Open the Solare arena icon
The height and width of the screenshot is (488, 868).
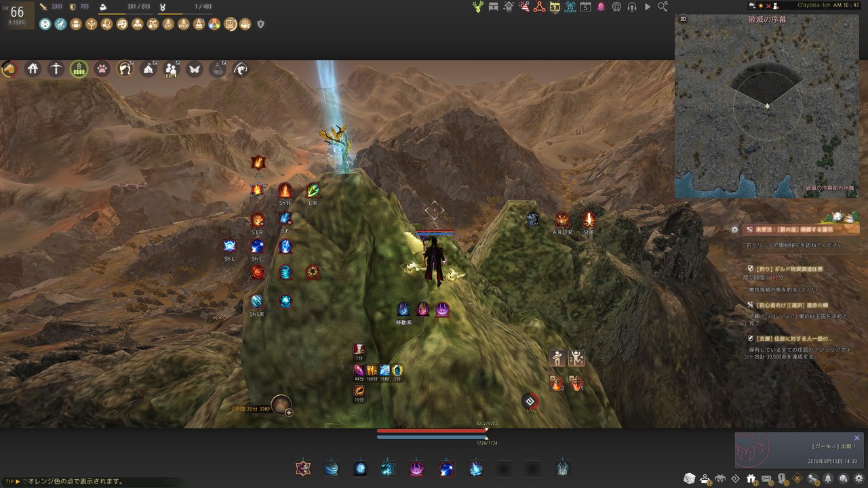(x=570, y=7)
